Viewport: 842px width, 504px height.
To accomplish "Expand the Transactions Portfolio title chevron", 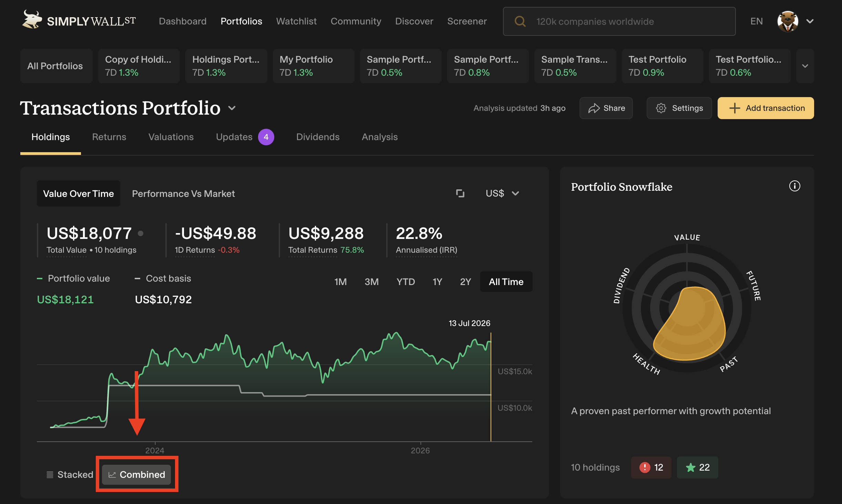I will pos(232,108).
